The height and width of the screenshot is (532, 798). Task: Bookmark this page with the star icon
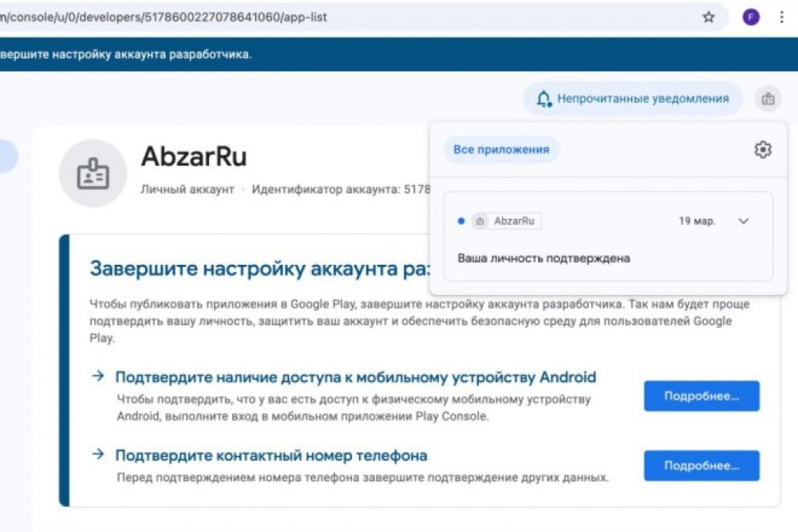click(x=709, y=18)
